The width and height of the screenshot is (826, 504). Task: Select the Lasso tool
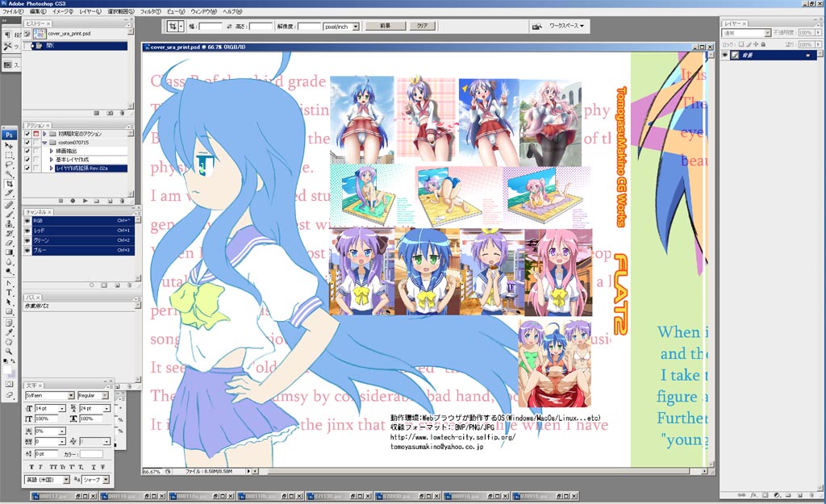tap(9, 165)
